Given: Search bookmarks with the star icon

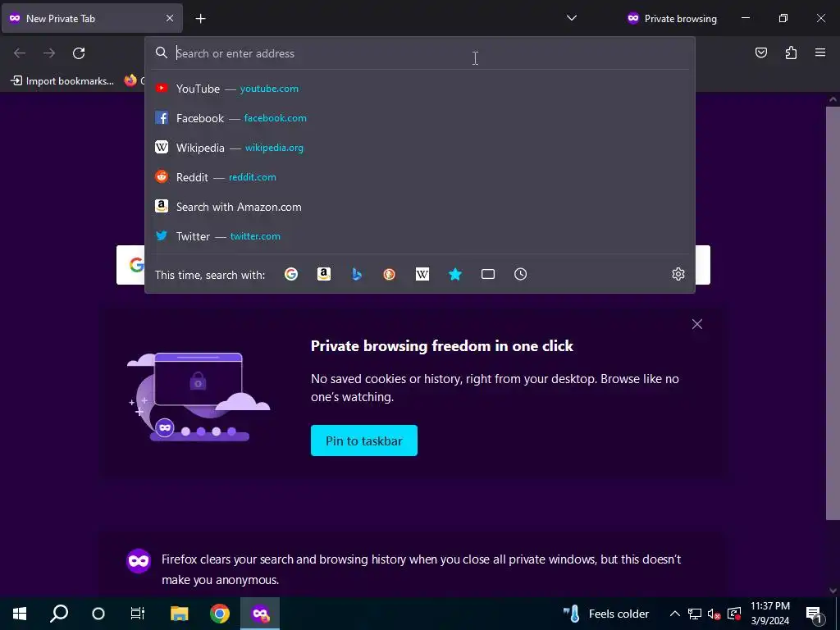Looking at the screenshot, I should 454,274.
